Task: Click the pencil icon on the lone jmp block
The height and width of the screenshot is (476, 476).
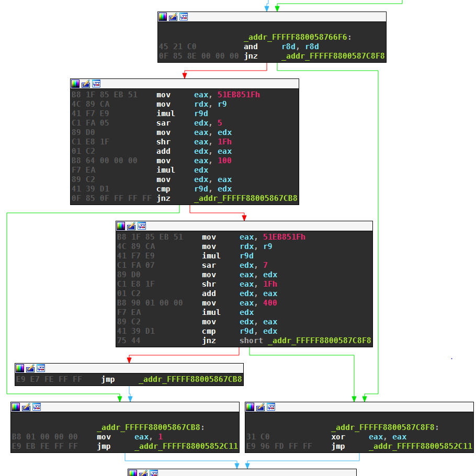Action: [x=30, y=368]
